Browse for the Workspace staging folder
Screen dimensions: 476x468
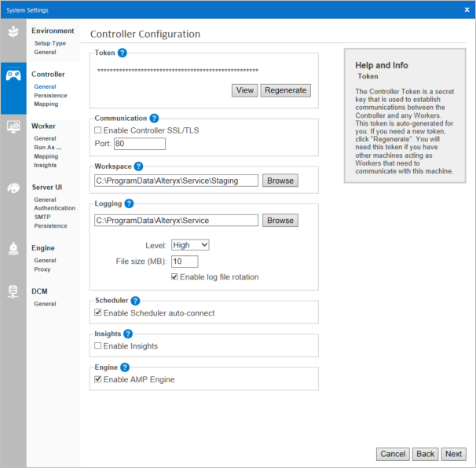click(280, 181)
